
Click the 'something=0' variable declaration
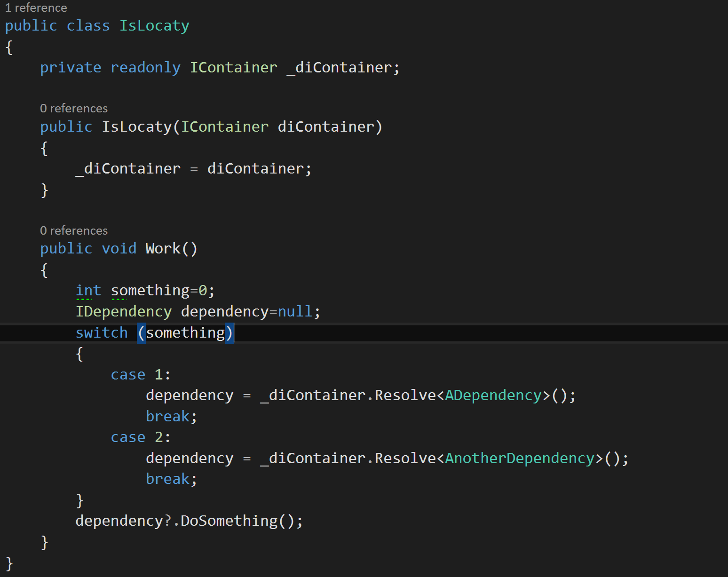[159, 291]
